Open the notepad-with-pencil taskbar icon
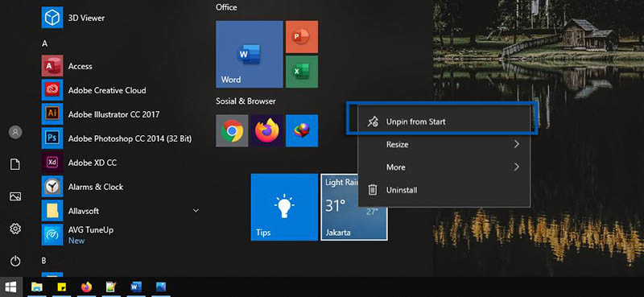This screenshot has height=297, width=644. coord(111,287)
